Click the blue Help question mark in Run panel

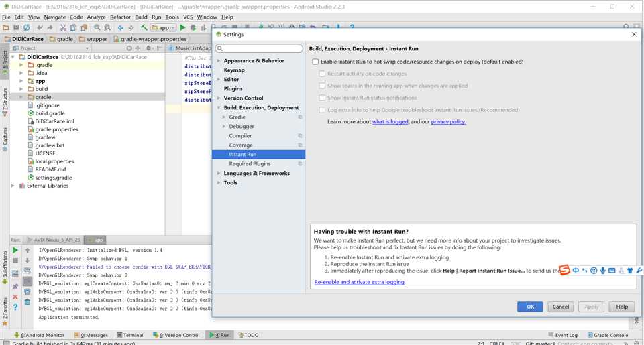15,307
